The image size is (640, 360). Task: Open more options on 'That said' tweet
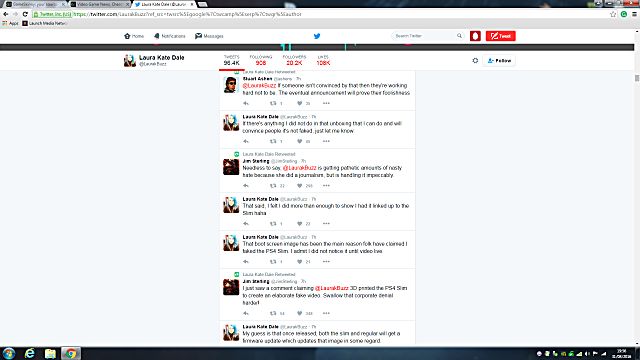(326, 224)
